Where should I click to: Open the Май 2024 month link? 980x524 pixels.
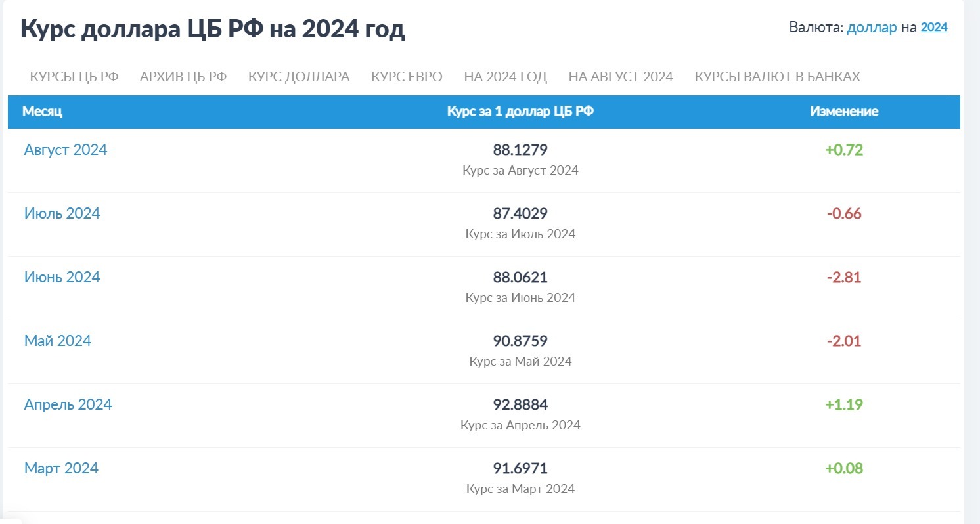[58, 341]
